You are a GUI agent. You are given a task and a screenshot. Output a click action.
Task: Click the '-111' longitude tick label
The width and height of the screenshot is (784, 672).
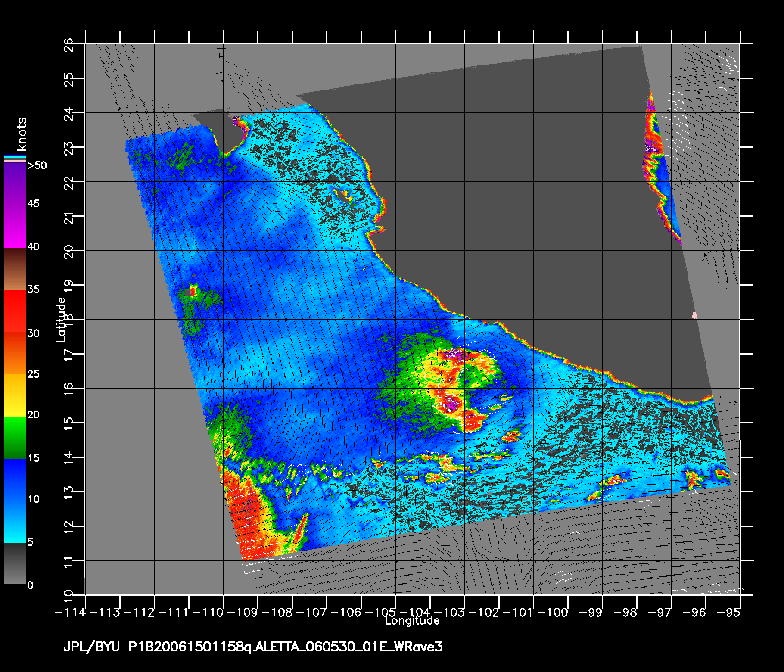(x=174, y=613)
